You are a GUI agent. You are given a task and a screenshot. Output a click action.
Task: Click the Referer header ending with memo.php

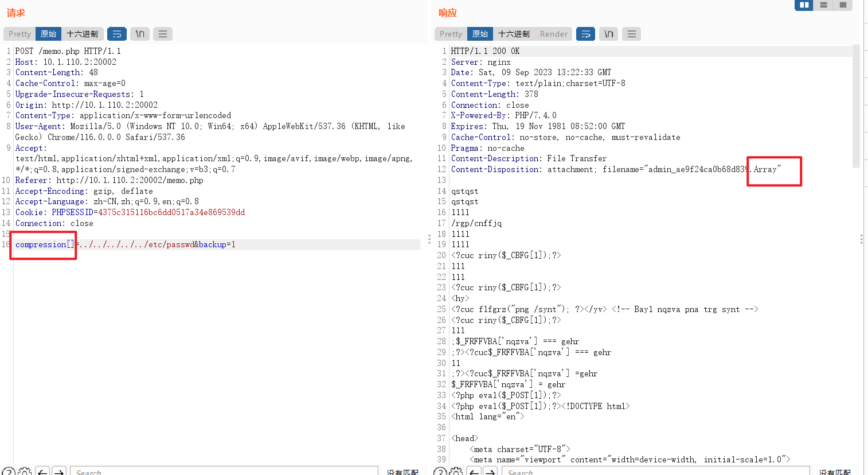click(110, 180)
